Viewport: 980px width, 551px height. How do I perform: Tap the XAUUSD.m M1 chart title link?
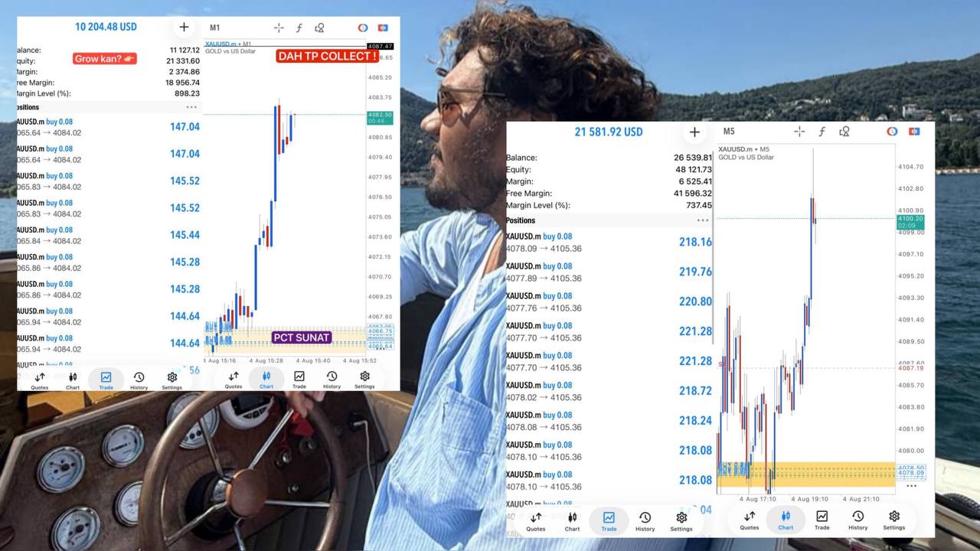(x=229, y=44)
